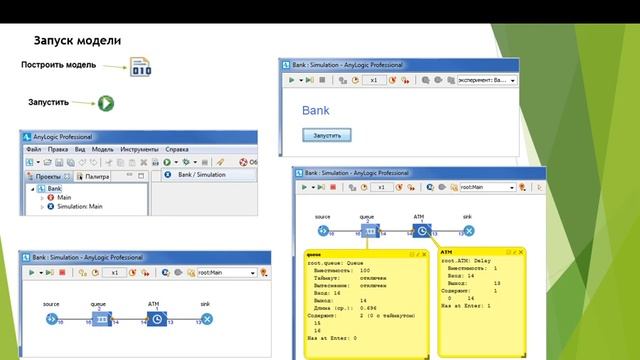Collapse the Bank node in the project tree
The height and width of the screenshot is (360, 640).
tap(33, 189)
